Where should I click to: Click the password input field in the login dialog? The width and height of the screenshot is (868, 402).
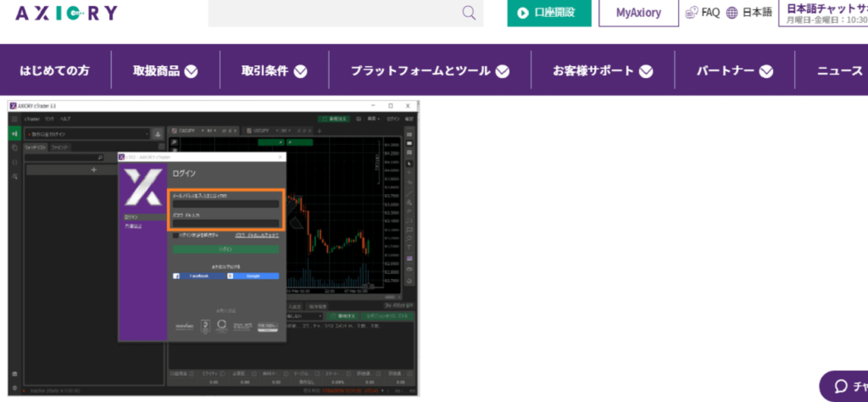click(x=225, y=223)
